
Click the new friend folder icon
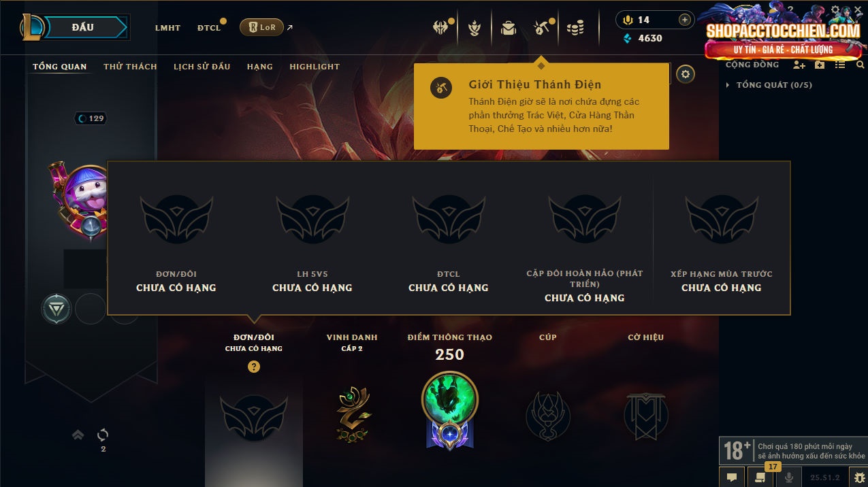point(820,65)
